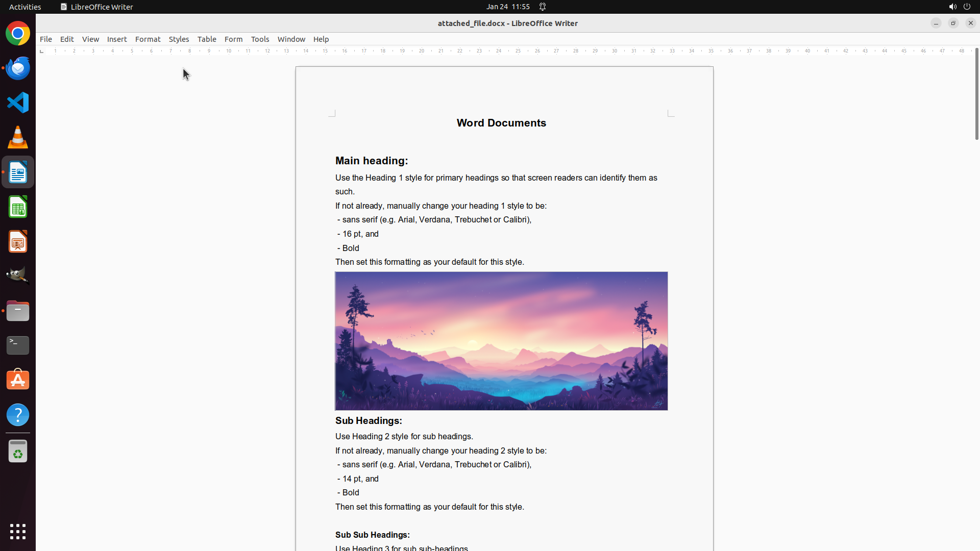Click the vertical scrollbar handle
Screen dimensions: 980x551
coord(976,94)
